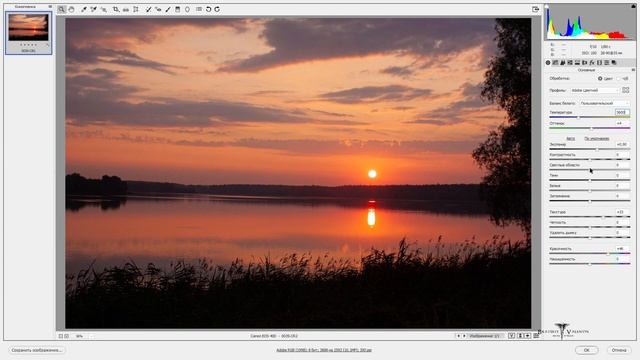Switch to the Snapshots tab
This screenshot has width=640, height=360.
614,62
